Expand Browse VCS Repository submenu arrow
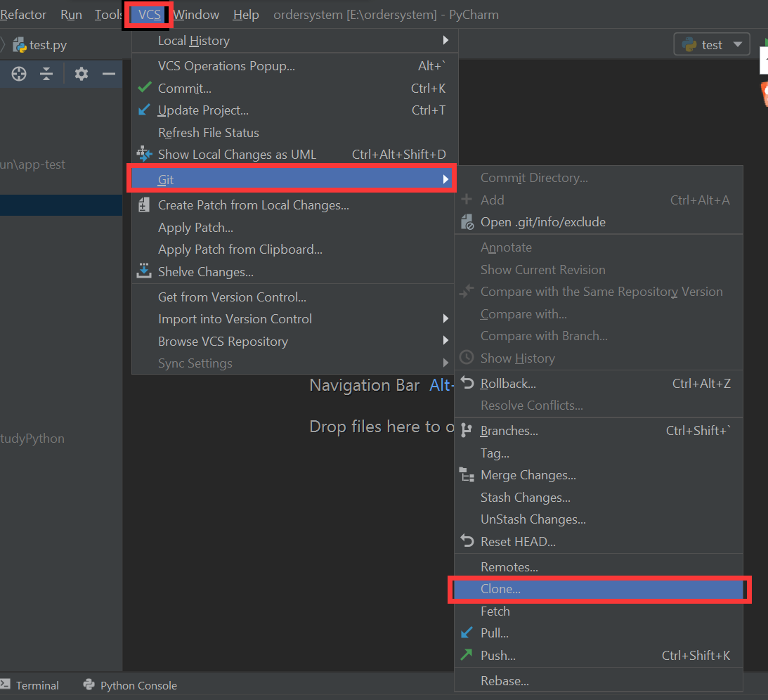The height and width of the screenshot is (700, 768). [x=445, y=340]
